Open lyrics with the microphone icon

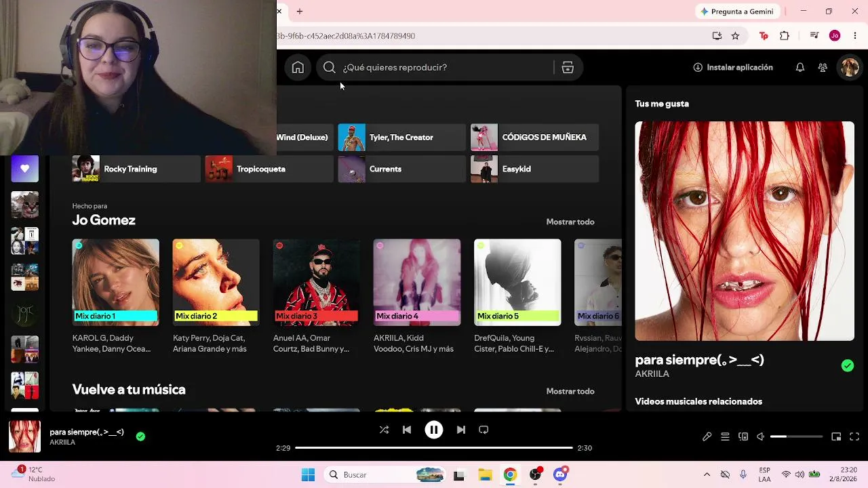tap(707, 436)
